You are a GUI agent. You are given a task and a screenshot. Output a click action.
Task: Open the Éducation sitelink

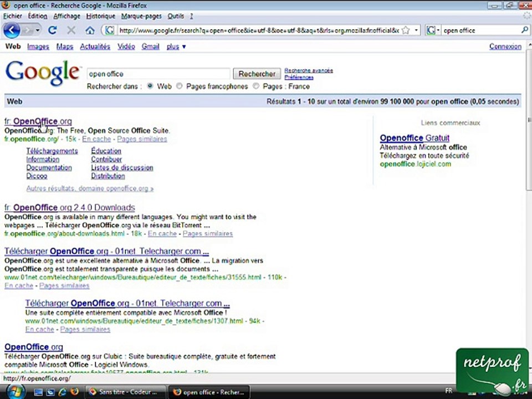coord(106,151)
